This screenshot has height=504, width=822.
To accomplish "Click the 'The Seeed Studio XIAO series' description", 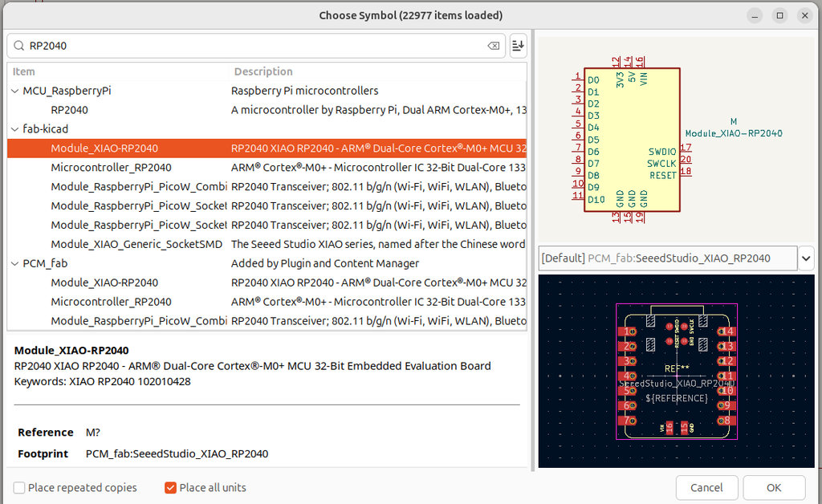I will click(378, 244).
